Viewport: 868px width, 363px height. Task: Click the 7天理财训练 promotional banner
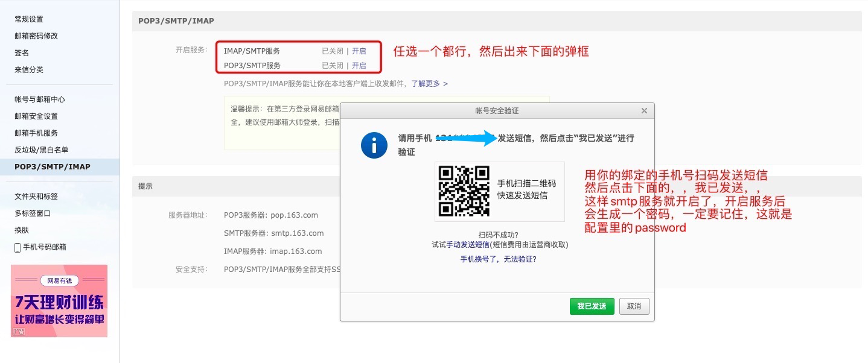tap(59, 300)
